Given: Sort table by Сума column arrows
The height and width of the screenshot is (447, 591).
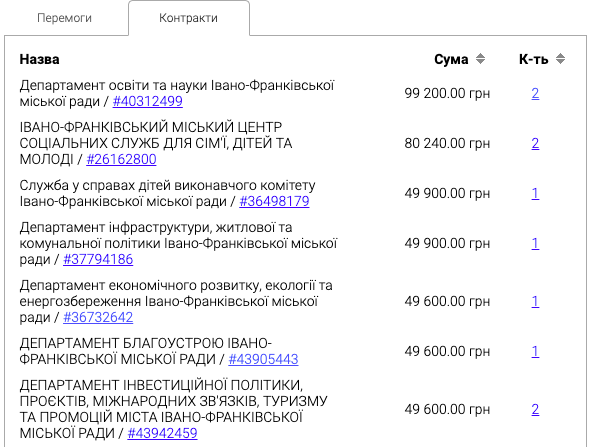Looking at the screenshot, I should [x=480, y=59].
